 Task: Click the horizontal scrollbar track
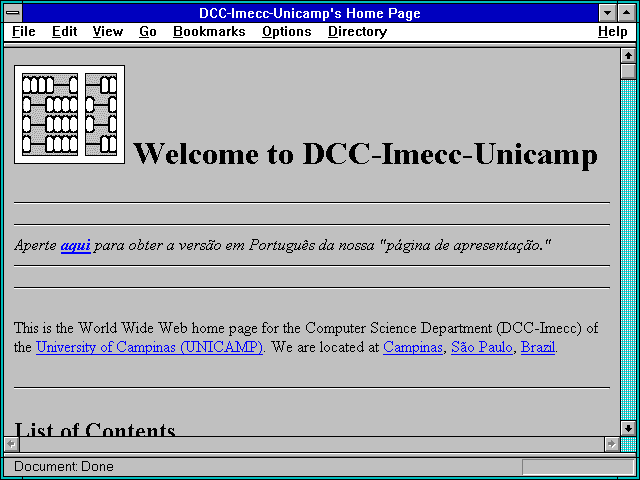[x=311, y=444]
